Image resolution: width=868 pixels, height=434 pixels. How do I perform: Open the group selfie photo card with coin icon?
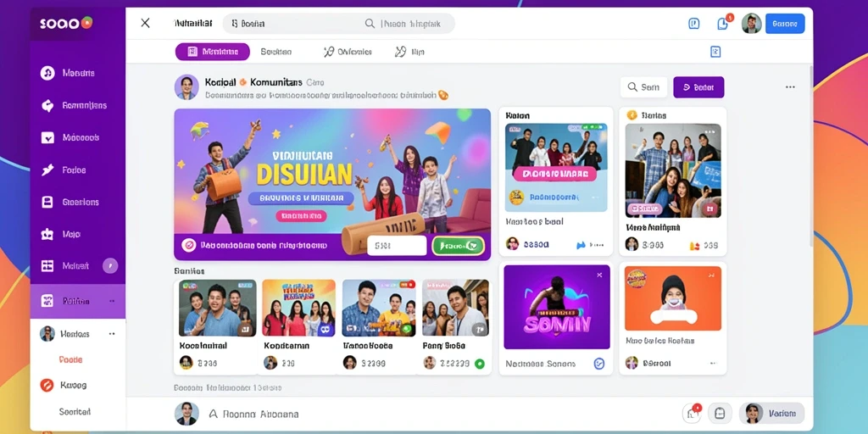tap(673, 170)
